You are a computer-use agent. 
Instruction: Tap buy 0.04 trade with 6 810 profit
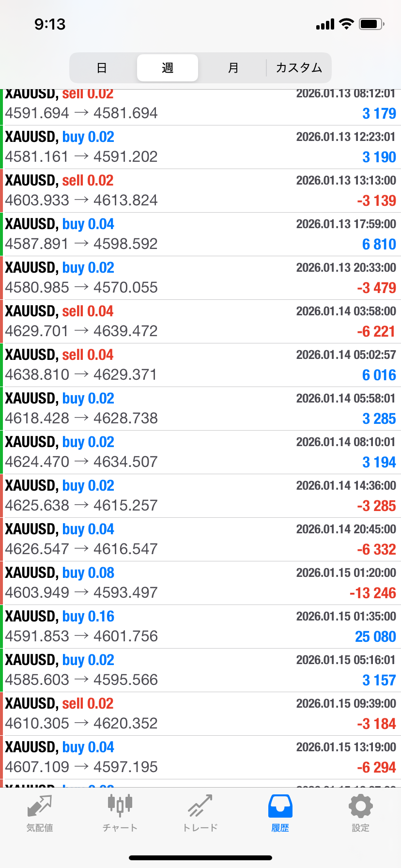[x=200, y=234]
